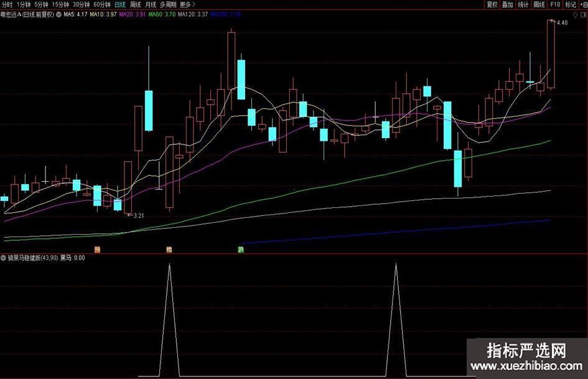Open the 骑黑马稳健版 indicator dropdown arrow

click(3, 258)
